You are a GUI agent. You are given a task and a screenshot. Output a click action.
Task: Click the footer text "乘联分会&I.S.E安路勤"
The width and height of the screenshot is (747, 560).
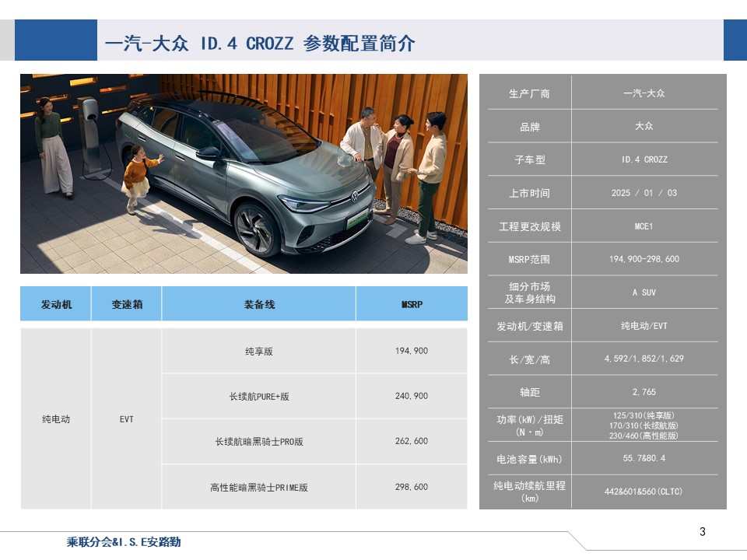coord(124,542)
